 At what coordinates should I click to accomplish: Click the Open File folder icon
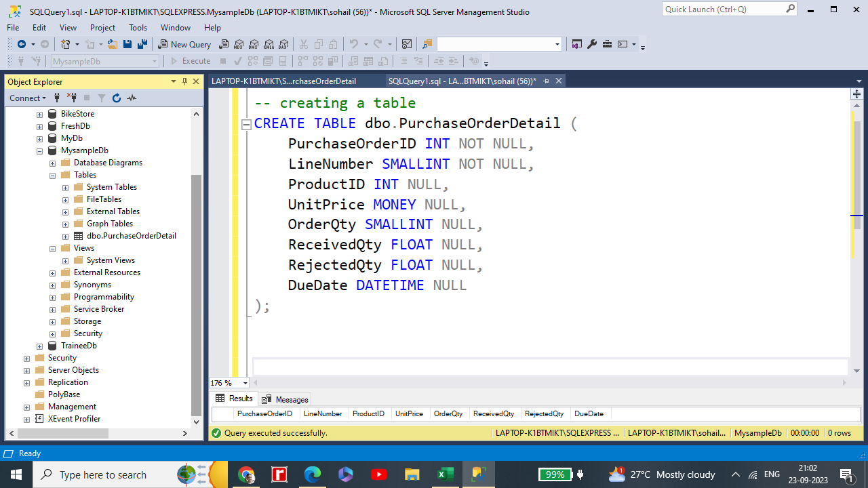coord(113,44)
